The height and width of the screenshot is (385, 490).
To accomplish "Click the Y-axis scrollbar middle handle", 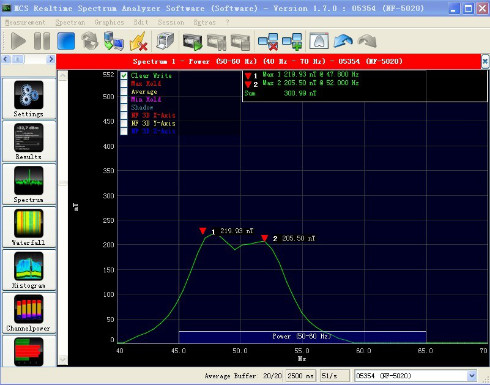I will tap(63, 183).
